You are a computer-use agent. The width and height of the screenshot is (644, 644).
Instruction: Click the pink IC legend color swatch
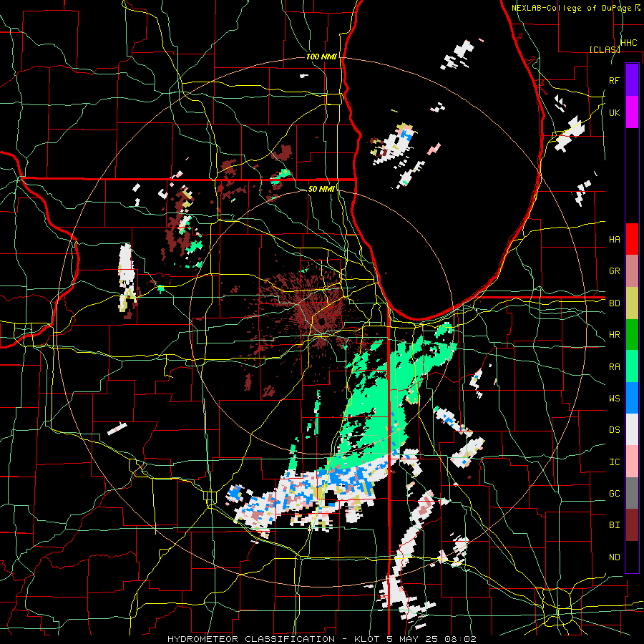(632, 462)
